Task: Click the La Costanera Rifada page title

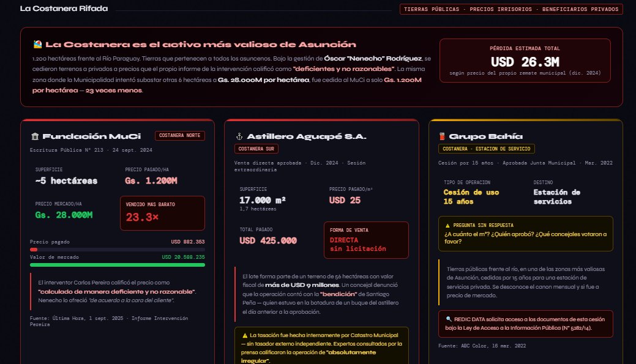Action: (x=64, y=9)
